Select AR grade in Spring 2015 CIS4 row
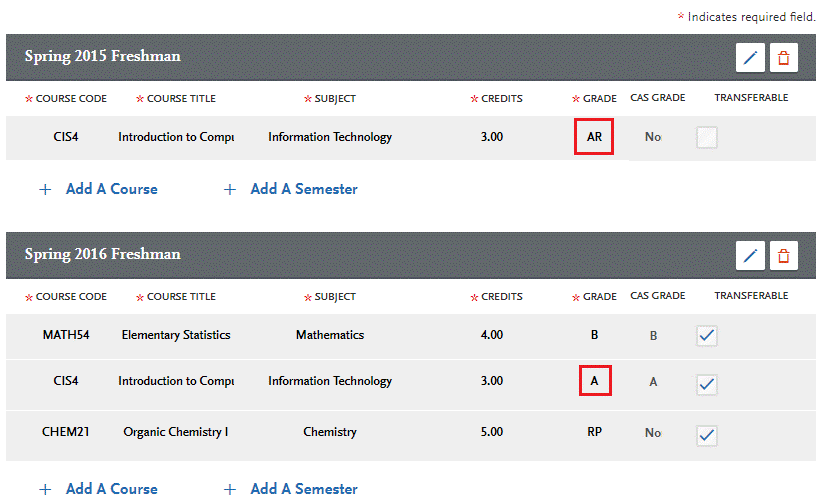Image resolution: width=828 pixels, height=504 pixels. [x=593, y=137]
